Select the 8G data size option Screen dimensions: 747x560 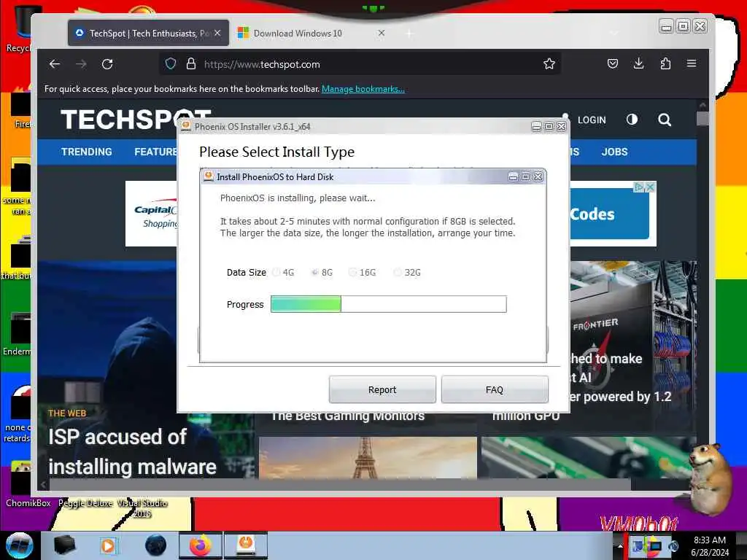(x=322, y=273)
